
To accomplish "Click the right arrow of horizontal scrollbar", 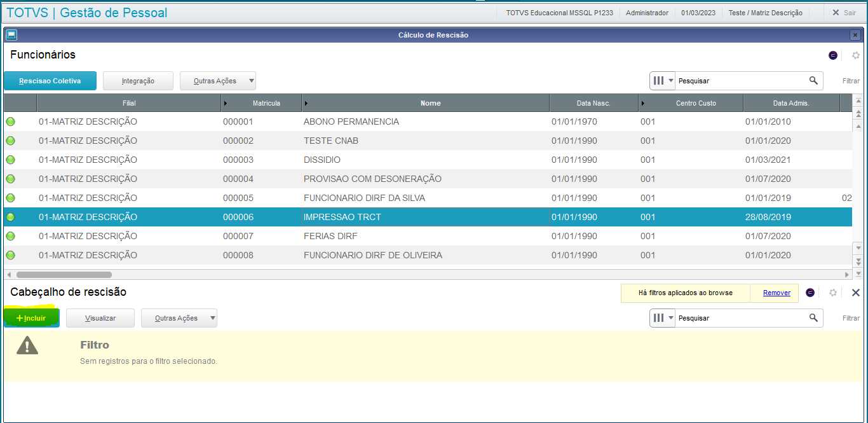I will coord(847,275).
